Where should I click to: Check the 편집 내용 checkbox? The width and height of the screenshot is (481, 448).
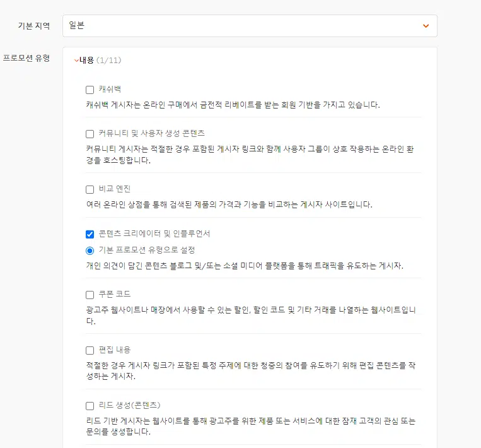click(x=90, y=350)
